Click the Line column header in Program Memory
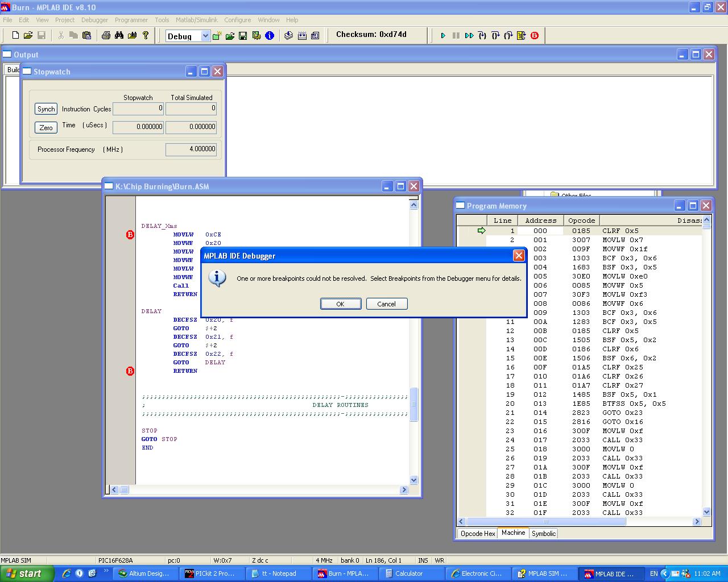728x582 pixels. click(x=503, y=221)
